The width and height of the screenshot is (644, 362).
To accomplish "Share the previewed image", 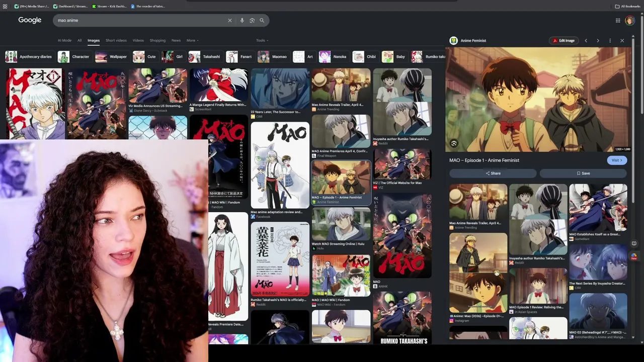I will coord(493,173).
